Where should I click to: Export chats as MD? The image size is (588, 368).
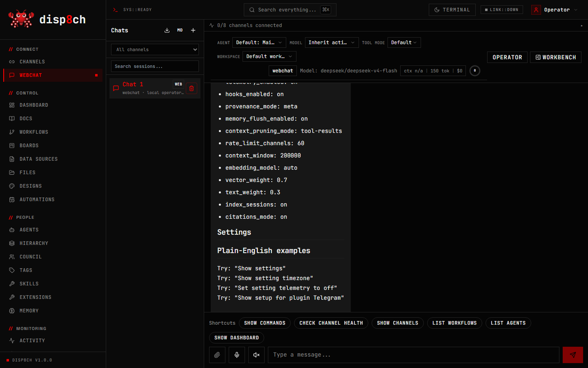click(x=180, y=30)
